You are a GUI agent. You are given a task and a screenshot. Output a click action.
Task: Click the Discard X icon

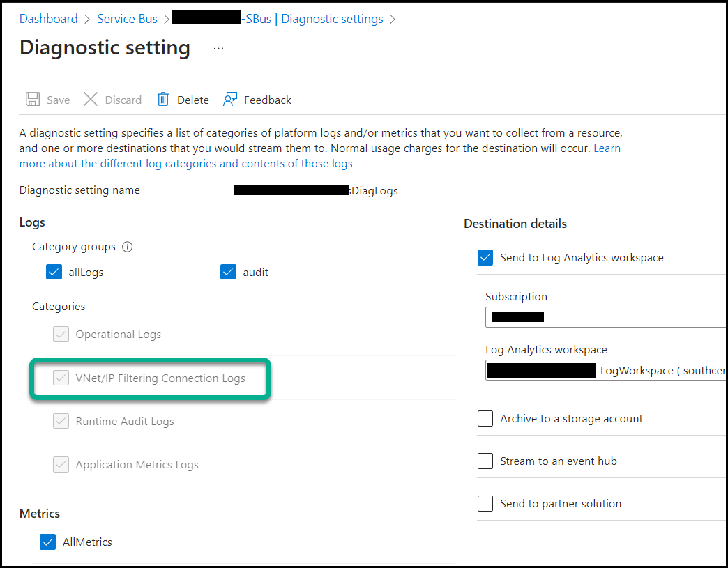tap(91, 99)
